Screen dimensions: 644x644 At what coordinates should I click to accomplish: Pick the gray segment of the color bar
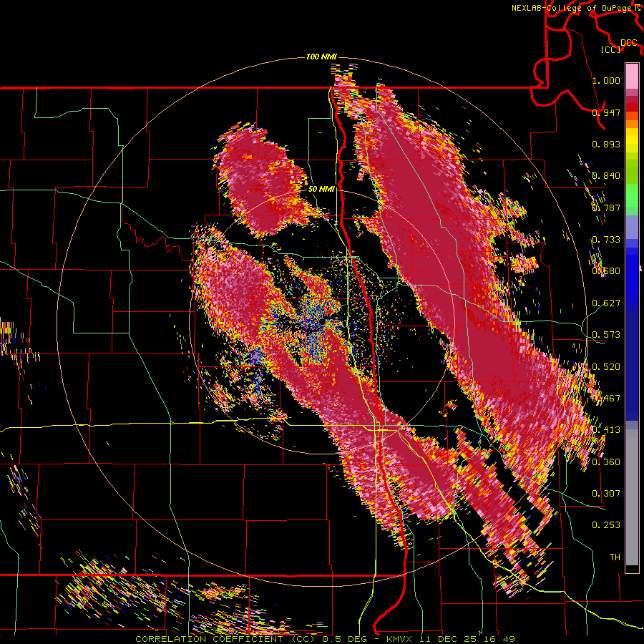click(x=632, y=497)
